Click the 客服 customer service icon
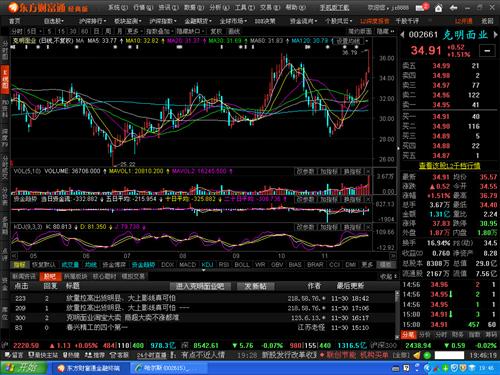This screenshot has width=500, height=375. click(x=119, y=355)
